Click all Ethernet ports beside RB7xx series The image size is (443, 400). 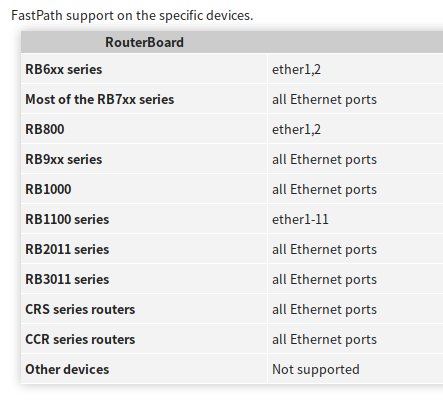coord(324,99)
